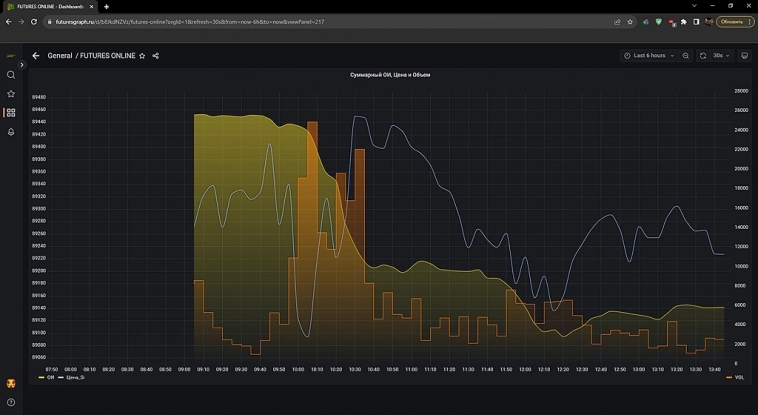Toggle VOL series in the legend
This screenshot has width=758, height=415.
point(738,378)
